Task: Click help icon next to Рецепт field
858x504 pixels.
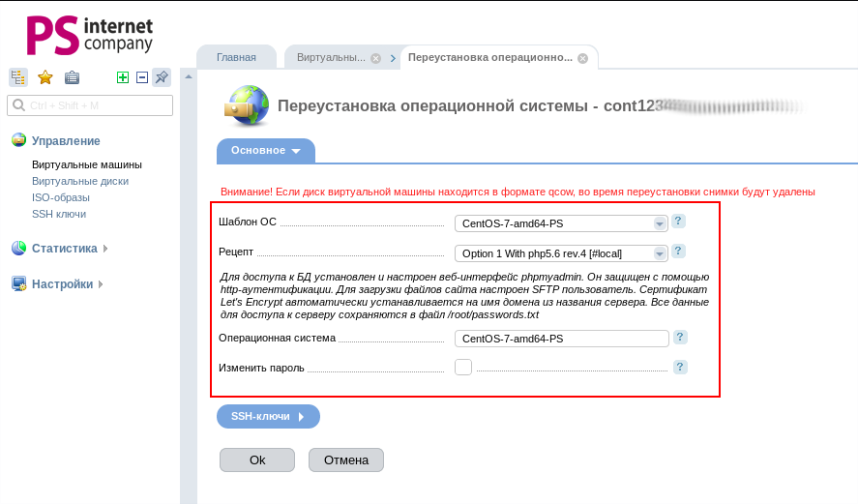Action: click(679, 252)
